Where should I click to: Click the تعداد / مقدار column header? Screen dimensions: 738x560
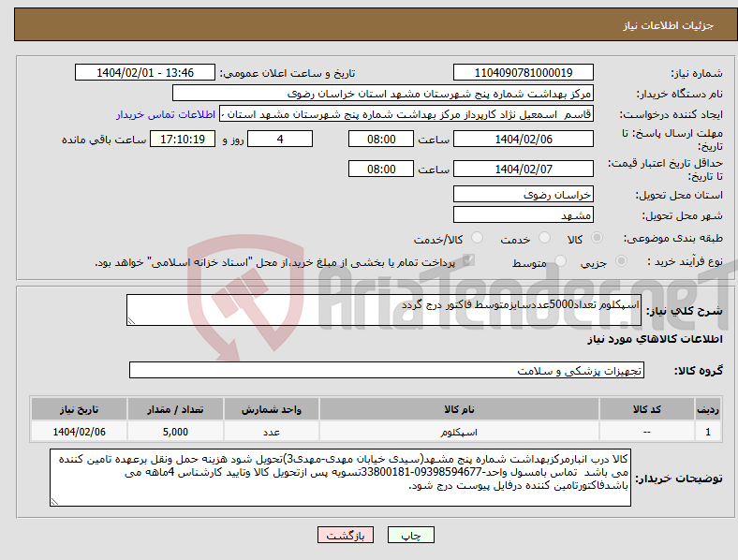(175, 409)
